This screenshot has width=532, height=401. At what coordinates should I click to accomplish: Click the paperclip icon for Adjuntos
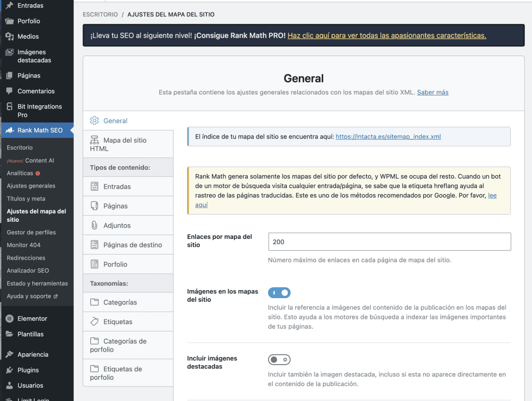94,225
